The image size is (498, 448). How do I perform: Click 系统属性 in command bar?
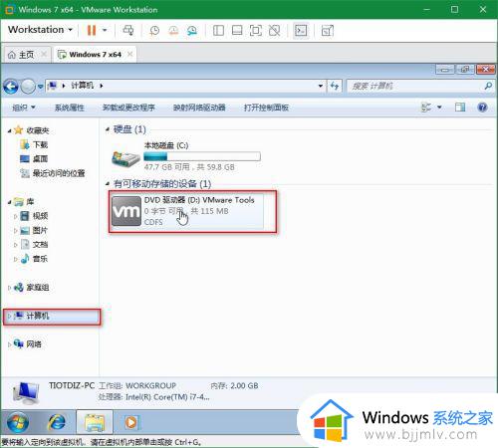pos(69,108)
